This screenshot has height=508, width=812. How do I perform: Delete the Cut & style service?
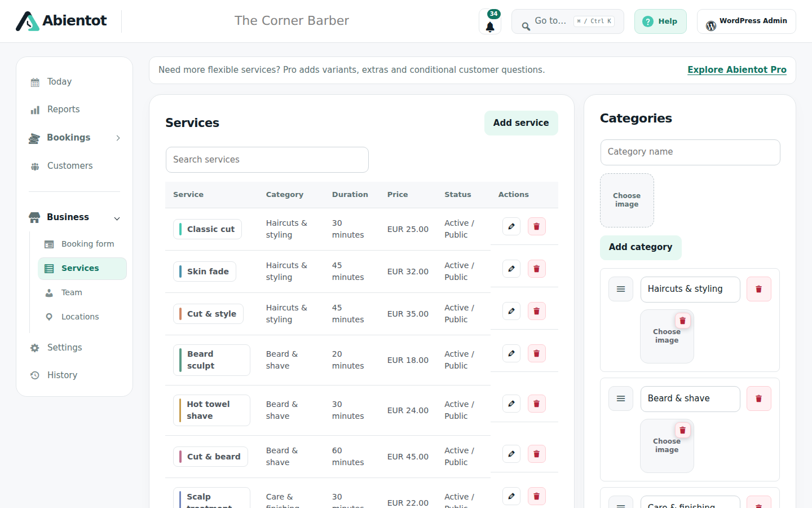tap(536, 311)
